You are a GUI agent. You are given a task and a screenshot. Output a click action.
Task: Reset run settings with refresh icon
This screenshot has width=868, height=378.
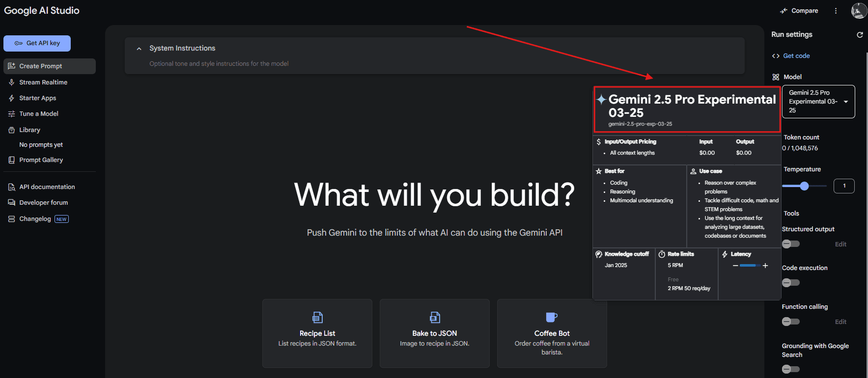tap(860, 35)
